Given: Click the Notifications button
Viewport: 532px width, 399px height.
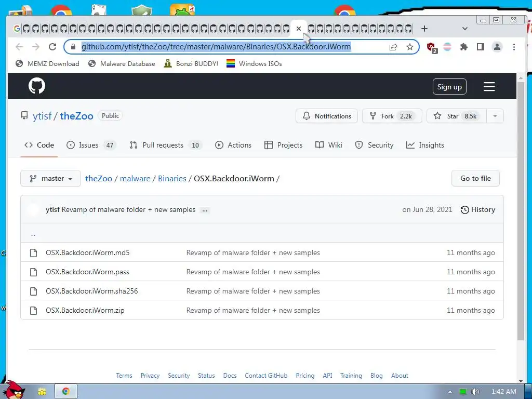Looking at the screenshot, I should pyautogui.click(x=327, y=116).
